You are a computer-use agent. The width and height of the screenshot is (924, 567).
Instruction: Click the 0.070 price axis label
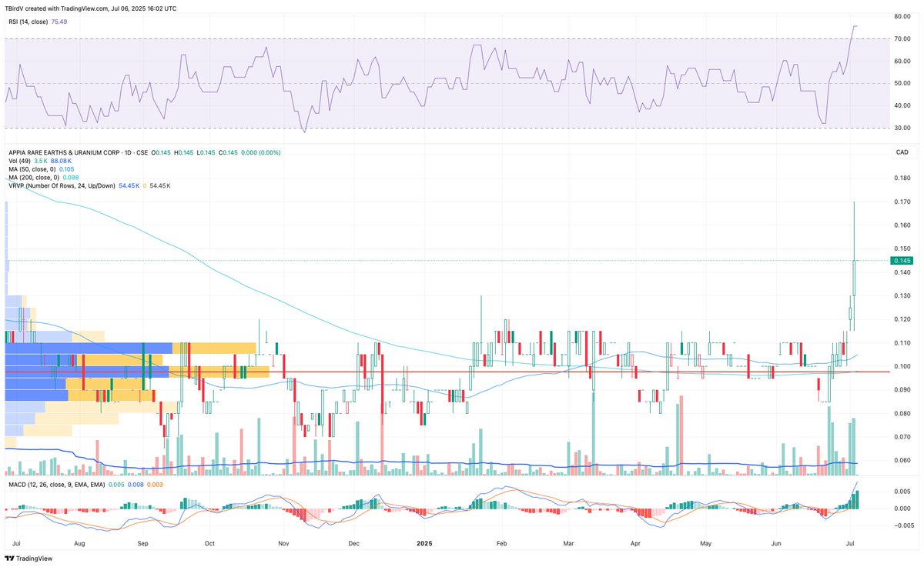[903, 437]
